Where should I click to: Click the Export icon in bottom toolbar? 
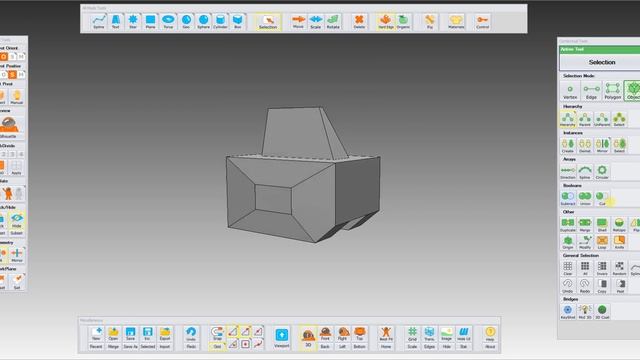(x=165, y=334)
